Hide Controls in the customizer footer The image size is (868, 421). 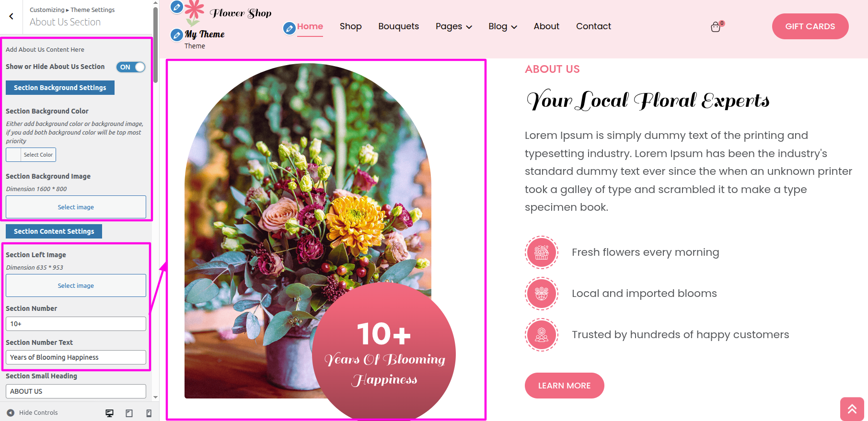tap(32, 412)
